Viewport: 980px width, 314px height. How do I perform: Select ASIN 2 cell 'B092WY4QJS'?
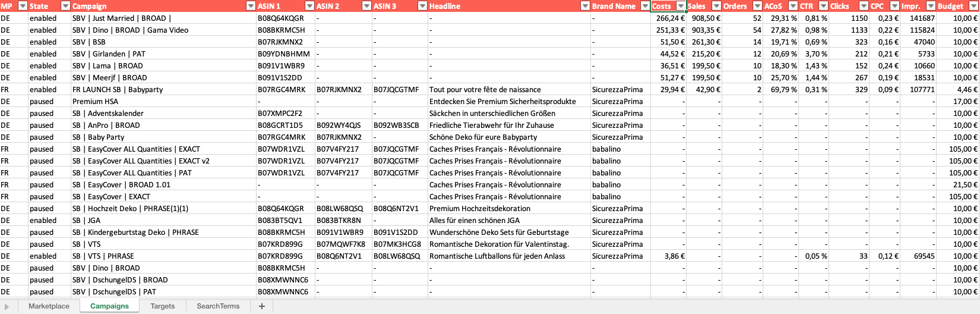point(343,125)
